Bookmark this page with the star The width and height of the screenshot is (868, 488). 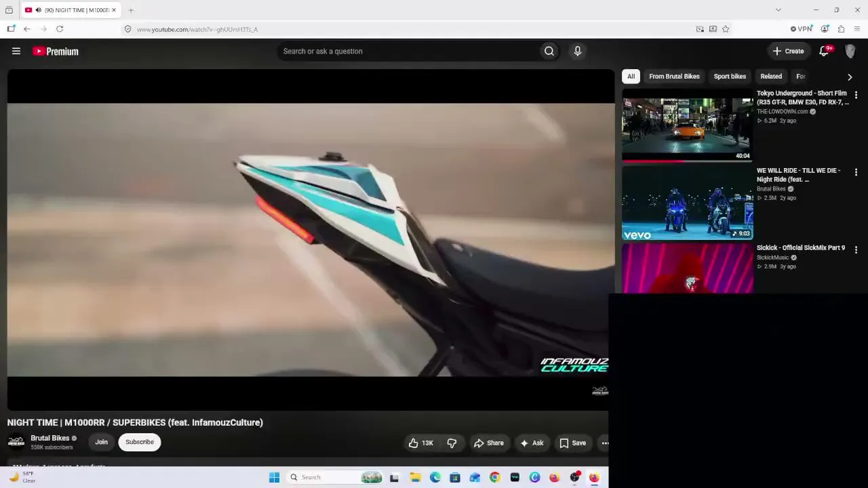tap(726, 29)
